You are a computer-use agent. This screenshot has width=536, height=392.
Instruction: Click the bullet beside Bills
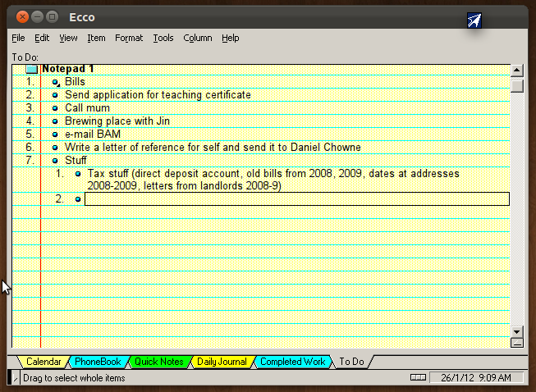[x=56, y=82]
